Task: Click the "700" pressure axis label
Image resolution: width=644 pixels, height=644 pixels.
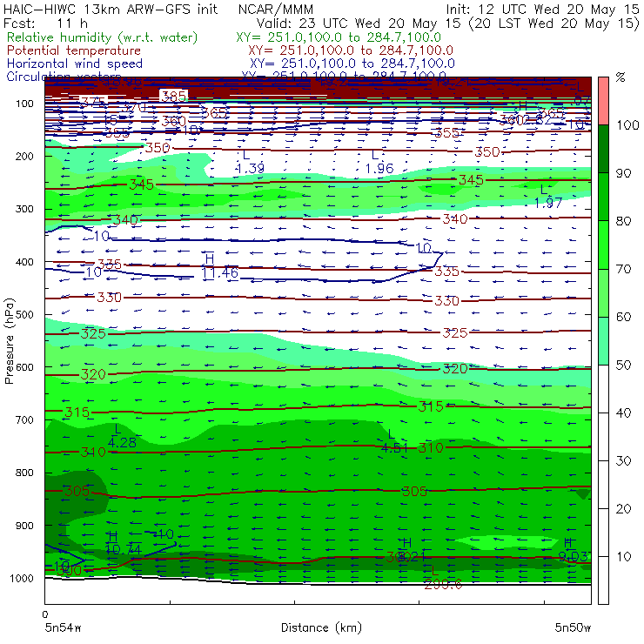Action: [x=24, y=420]
